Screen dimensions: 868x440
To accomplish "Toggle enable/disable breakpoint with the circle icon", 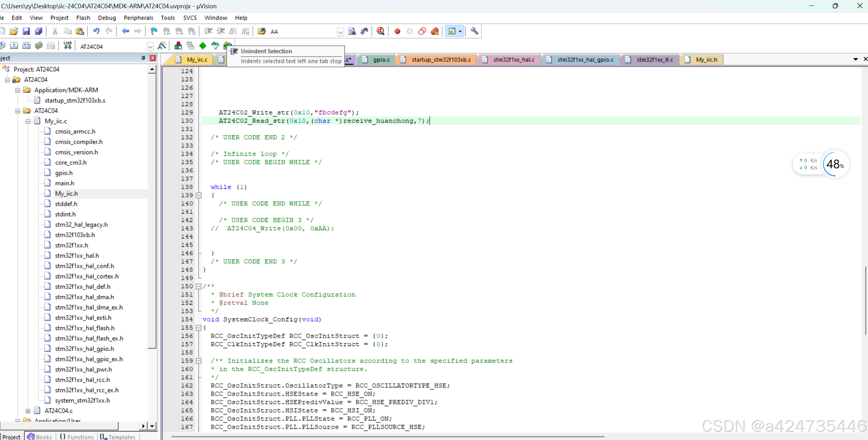I will tap(410, 31).
